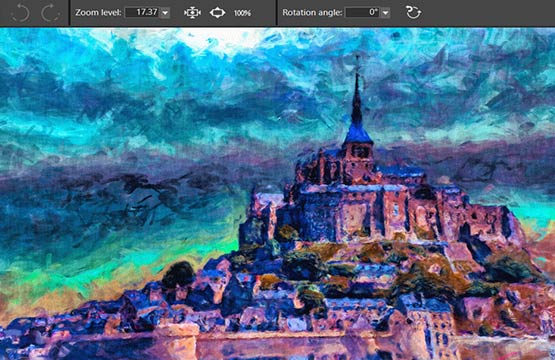The height and width of the screenshot is (360, 555).
Task: Open the Zoom level dropdown arrow
Action: [165, 13]
